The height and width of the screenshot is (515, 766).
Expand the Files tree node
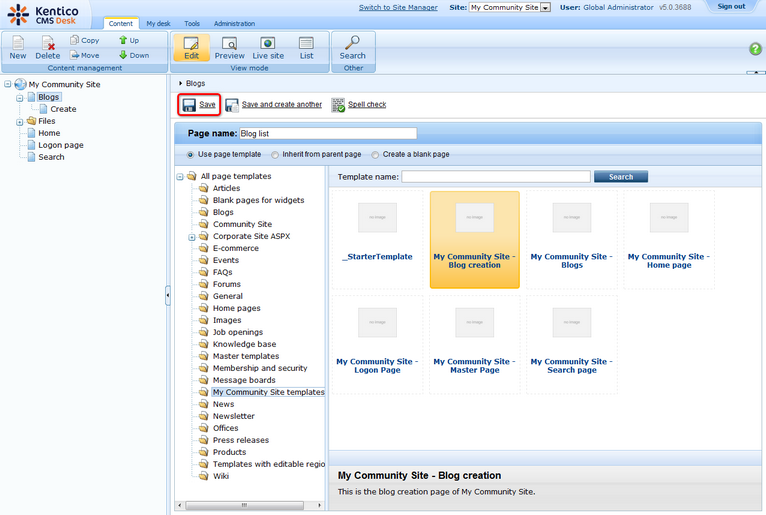point(20,122)
